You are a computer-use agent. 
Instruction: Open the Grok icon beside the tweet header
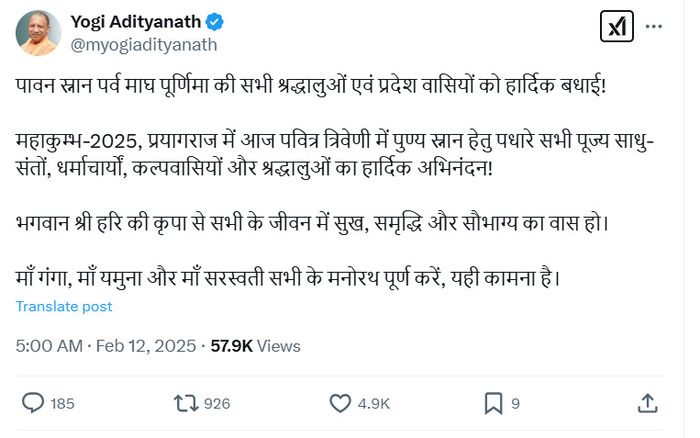pos(616,27)
